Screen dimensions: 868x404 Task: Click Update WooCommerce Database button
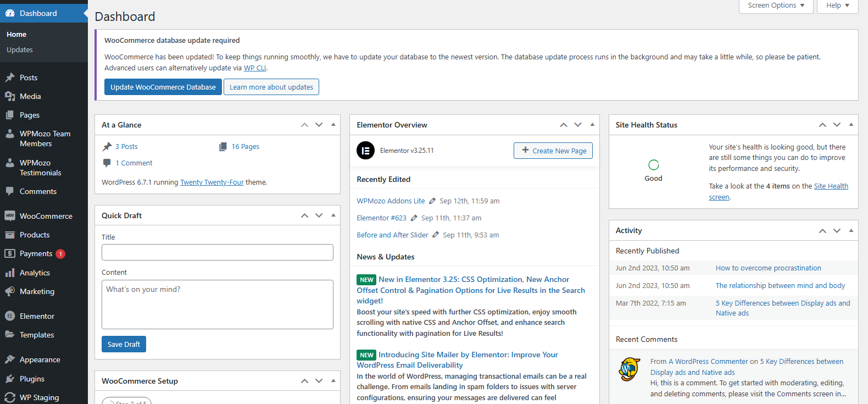tap(163, 87)
